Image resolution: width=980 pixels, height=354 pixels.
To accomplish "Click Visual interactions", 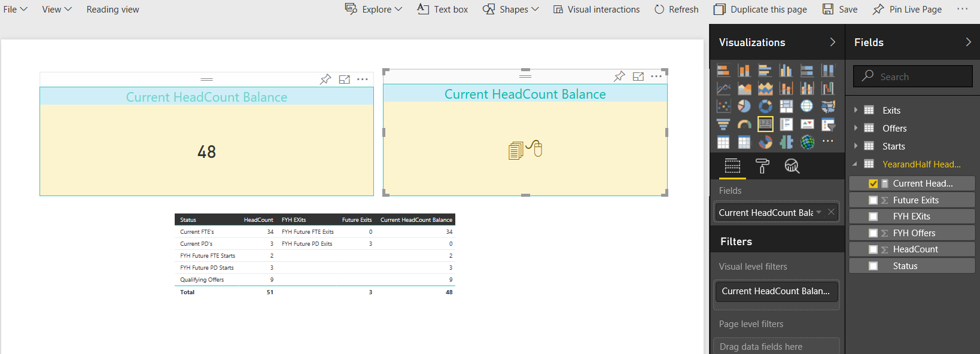I will click(596, 9).
